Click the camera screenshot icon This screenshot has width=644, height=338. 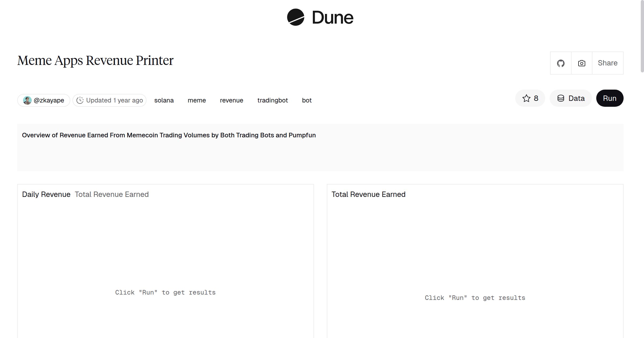point(581,63)
